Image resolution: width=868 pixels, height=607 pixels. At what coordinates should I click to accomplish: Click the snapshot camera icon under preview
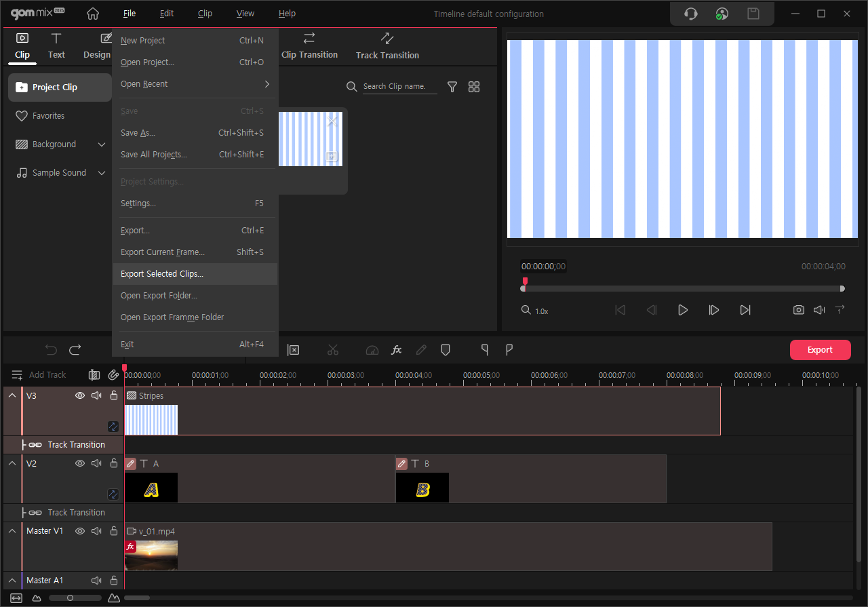pos(799,310)
